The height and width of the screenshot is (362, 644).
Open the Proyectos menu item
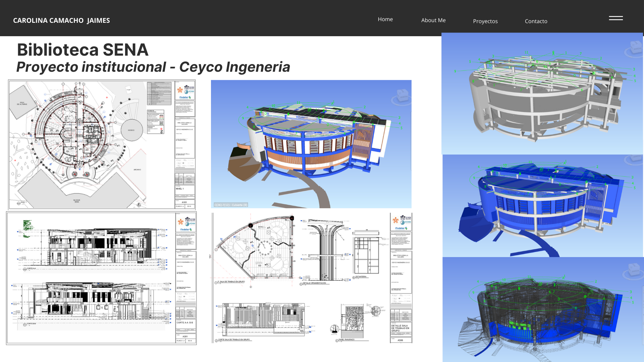(x=485, y=21)
